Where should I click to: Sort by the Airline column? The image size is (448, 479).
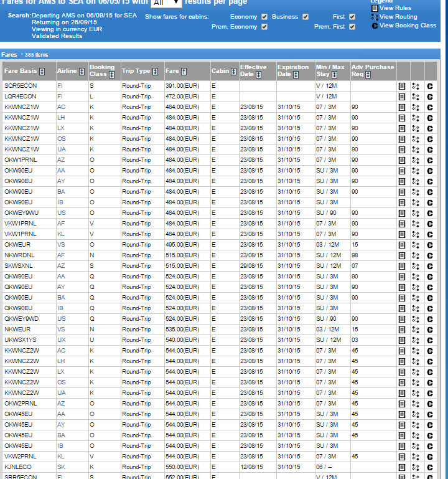[x=82, y=72]
